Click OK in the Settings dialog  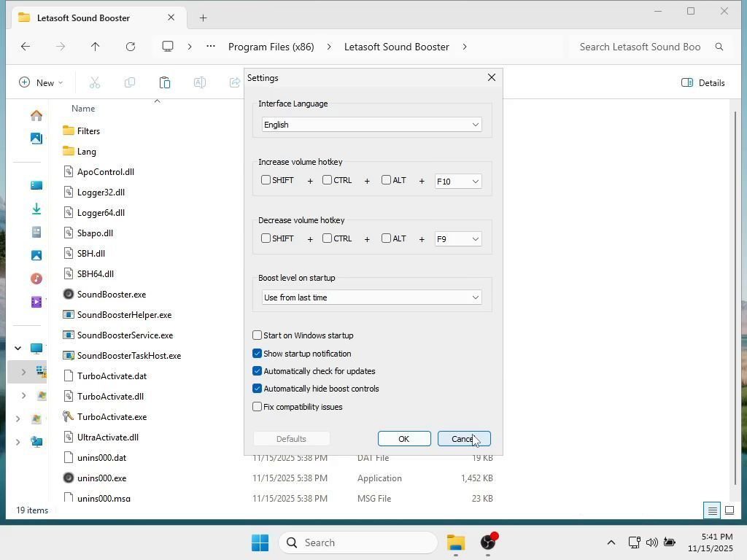[x=404, y=438]
